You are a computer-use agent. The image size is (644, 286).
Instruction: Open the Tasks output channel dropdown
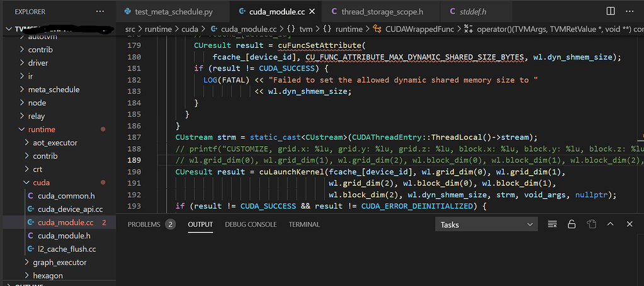pyautogui.click(x=486, y=224)
